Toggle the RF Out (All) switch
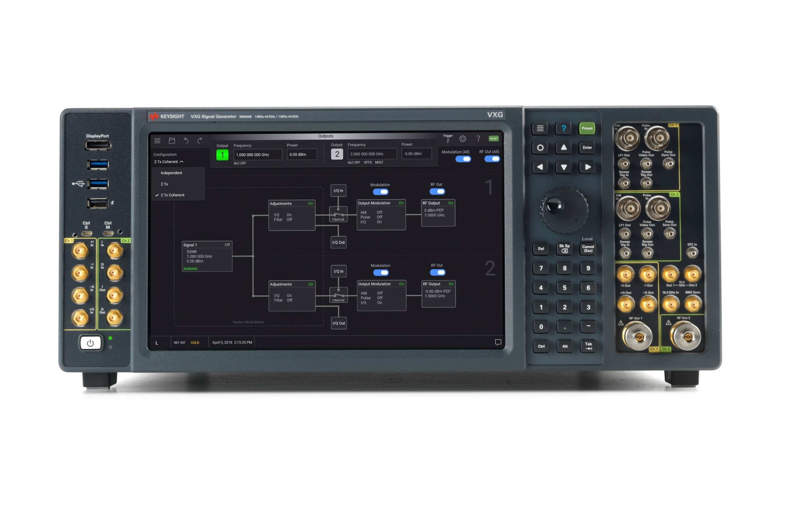800x532 pixels. pyautogui.click(x=492, y=159)
